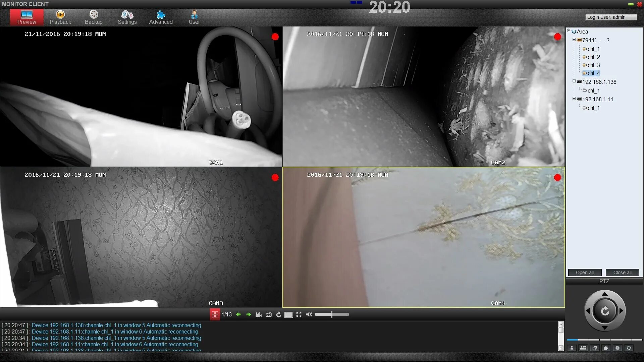Open the Settings tab
Image resolution: width=644 pixels, height=362 pixels.
[127, 17]
